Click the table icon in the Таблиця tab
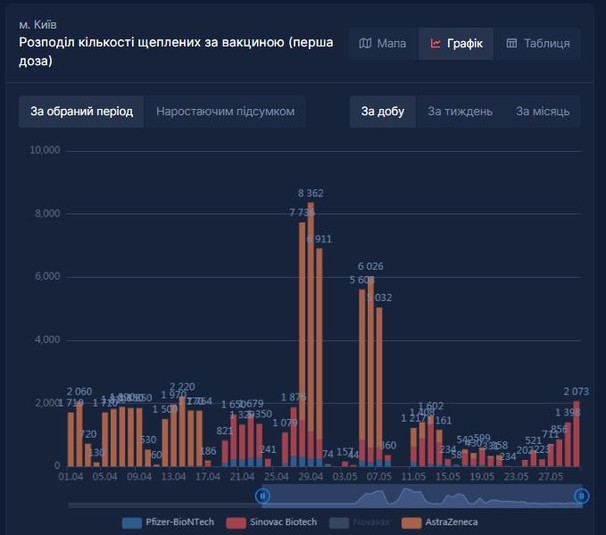 pos(512,44)
